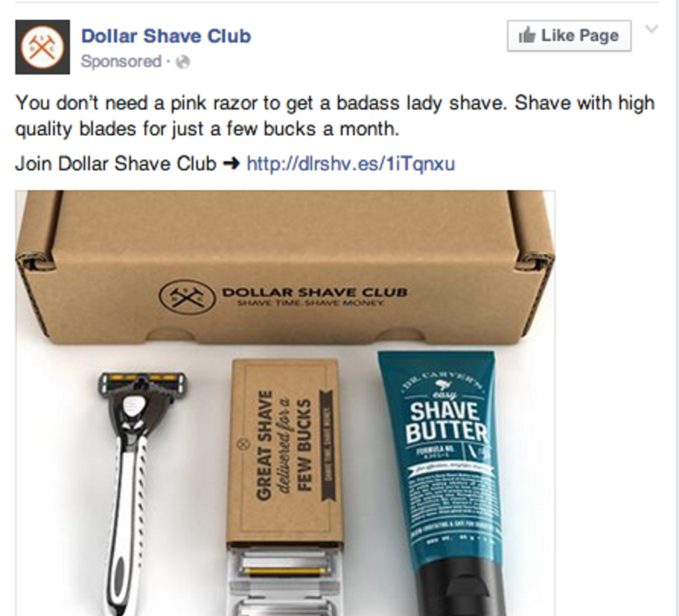Click the razor head with yellow strip
This screenshot has width=679, height=616.
[142, 383]
